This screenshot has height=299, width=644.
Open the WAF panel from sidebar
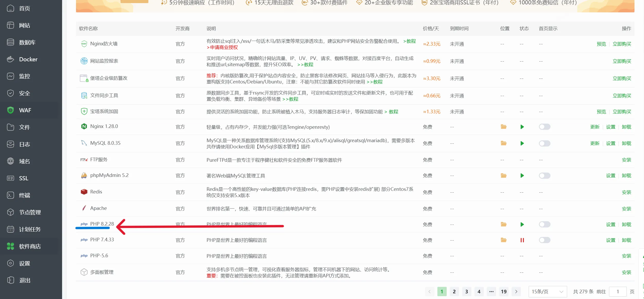click(x=25, y=110)
